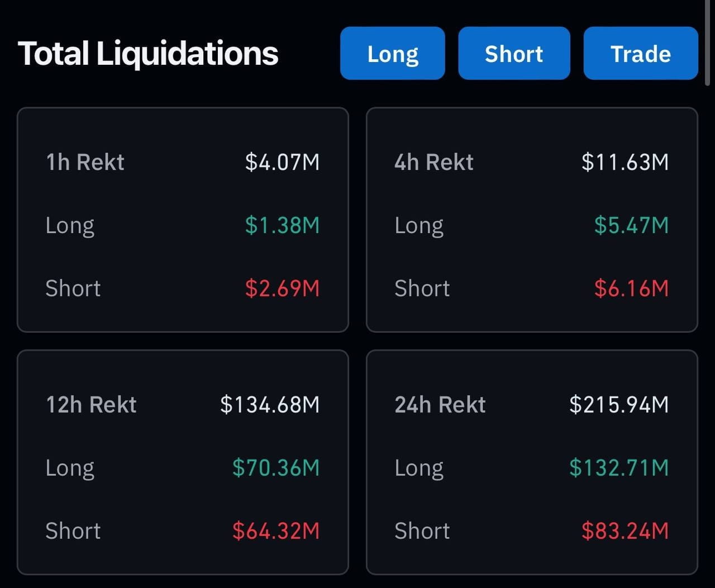
Task: Click the $4.07M 1h total value
Action: [283, 162]
